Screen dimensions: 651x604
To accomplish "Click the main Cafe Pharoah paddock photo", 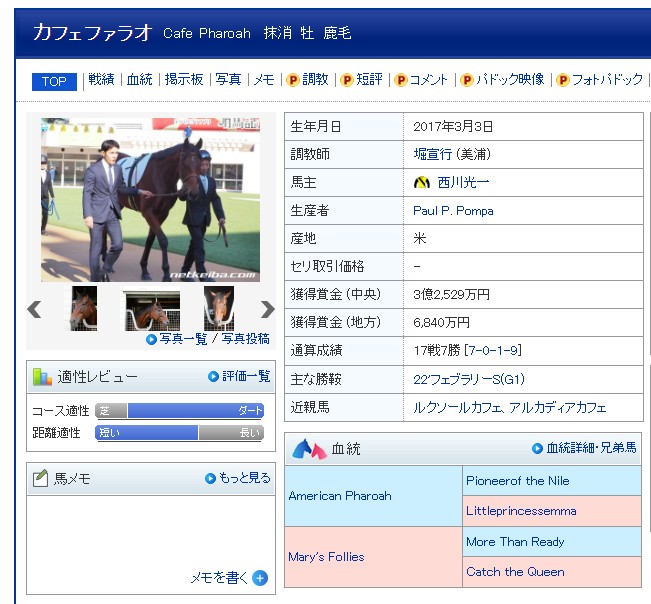I will pos(150,199).
